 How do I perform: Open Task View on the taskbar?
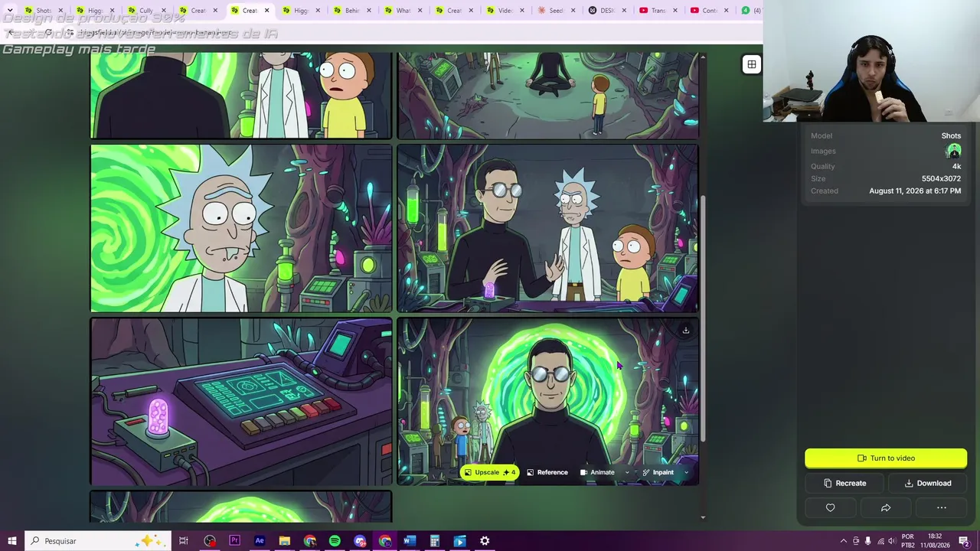[x=184, y=541]
